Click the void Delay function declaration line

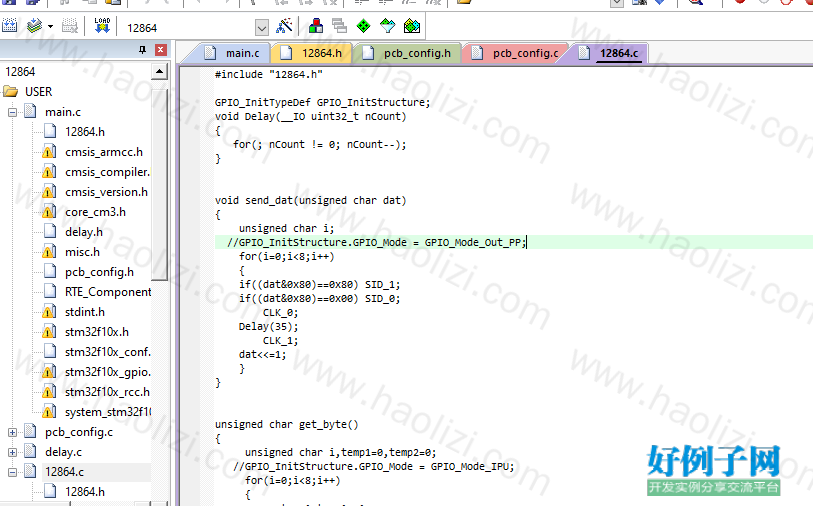(x=311, y=116)
